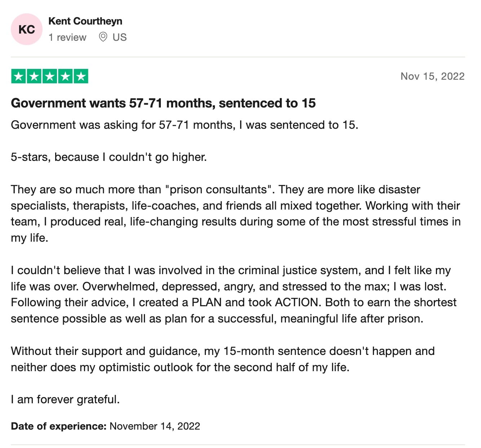Click the first body sentence about the government asking
Viewport: 481px width, 448px height.
pyautogui.click(x=185, y=125)
